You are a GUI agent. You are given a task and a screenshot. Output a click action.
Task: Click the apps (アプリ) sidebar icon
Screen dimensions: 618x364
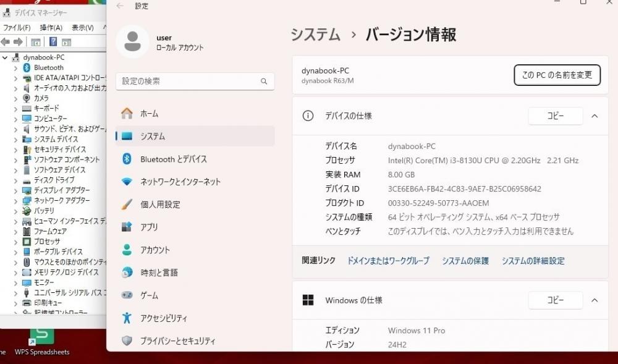(x=127, y=227)
